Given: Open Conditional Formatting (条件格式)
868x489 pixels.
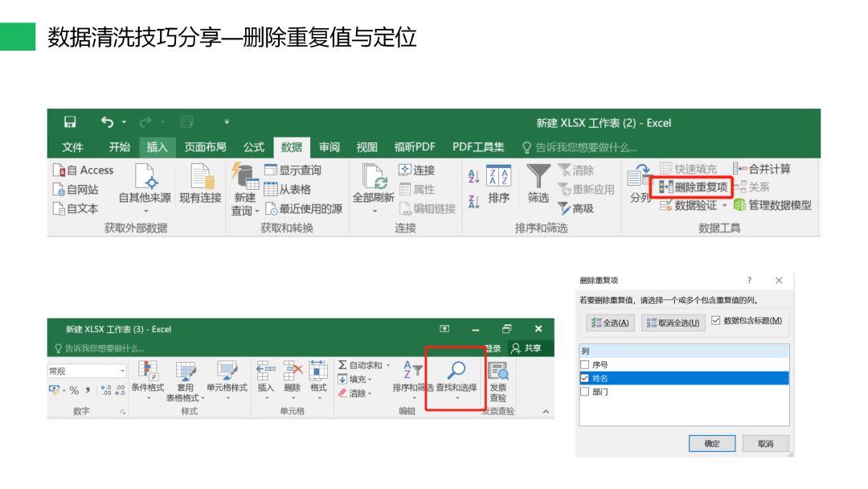Looking at the screenshot, I should click(147, 371).
